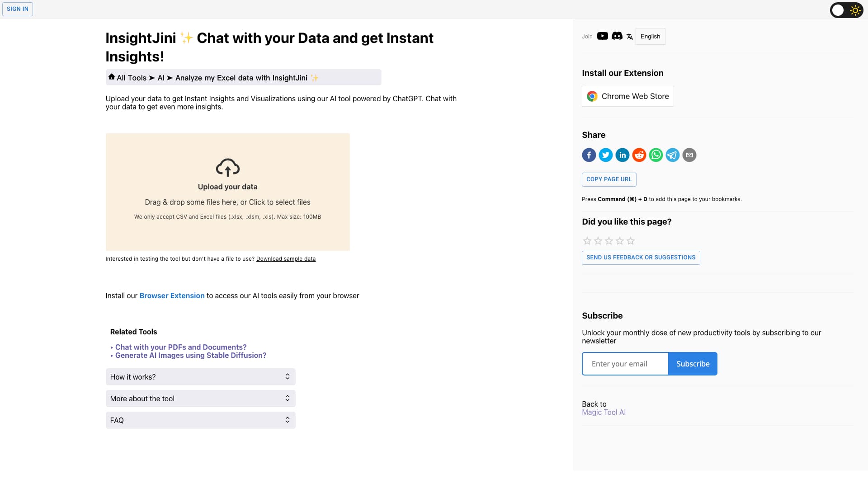
Task: Click Download sample data link
Action: tap(286, 259)
